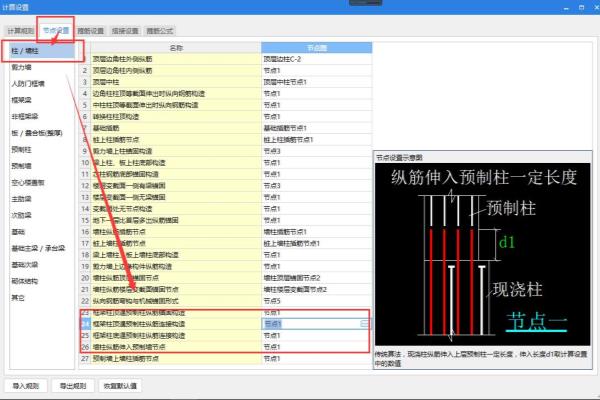Click the 墙柱楼层变截面节点2 value cell
Viewport: 600px width, 400px height.
[x=316, y=289]
